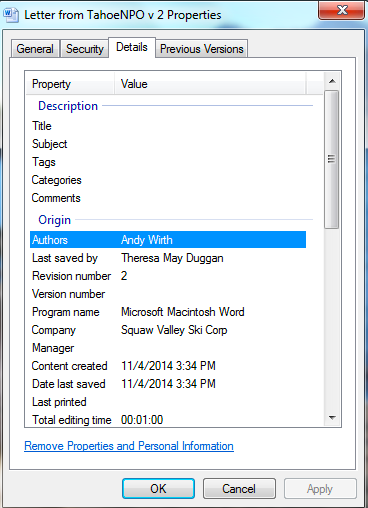Viewport: 368px width, 508px height.
Task: Click the Property column header
Action: [x=71, y=84]
